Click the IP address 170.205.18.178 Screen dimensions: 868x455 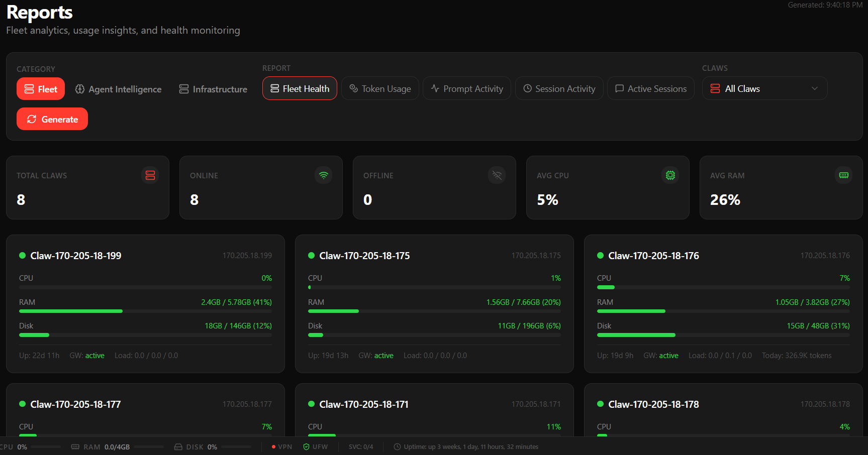point(825,404)
